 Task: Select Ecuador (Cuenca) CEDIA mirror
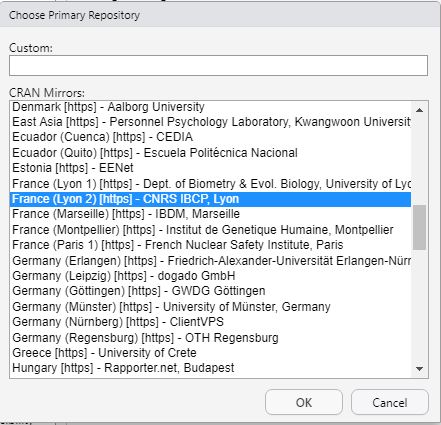coord(210,137)
